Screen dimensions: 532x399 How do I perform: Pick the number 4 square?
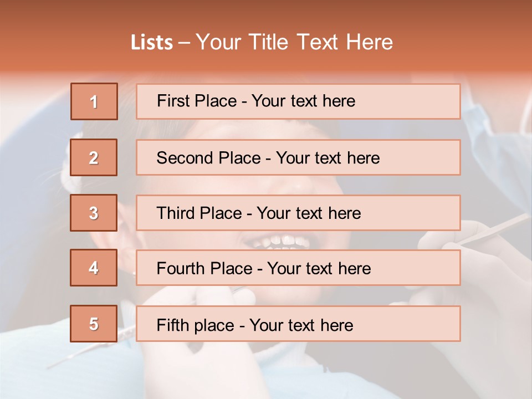[x=94, y=268]
